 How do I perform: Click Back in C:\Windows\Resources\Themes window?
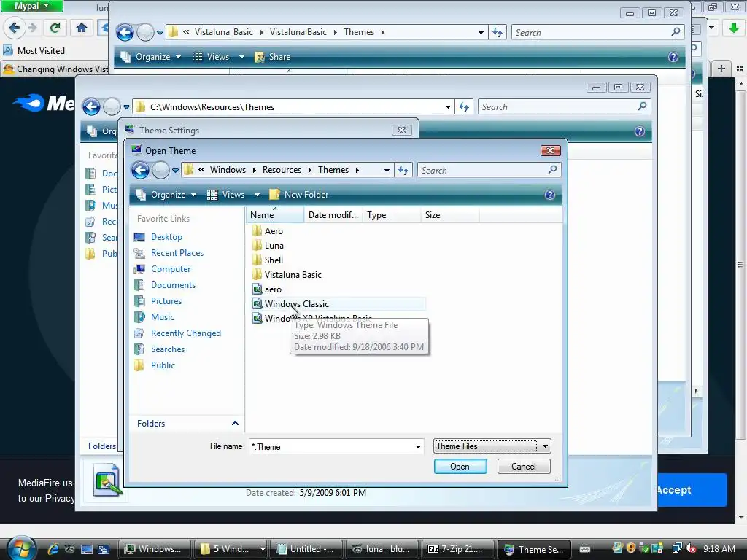coord(91,106)
